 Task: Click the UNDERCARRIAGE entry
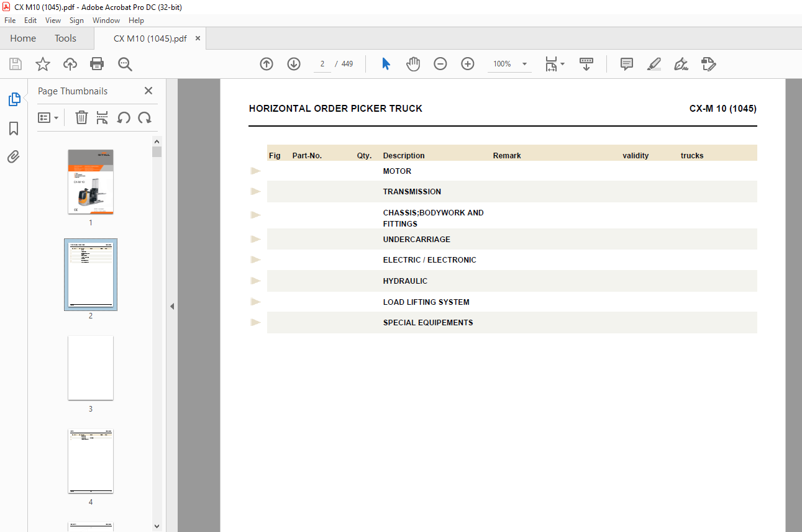tap(417, 240)
